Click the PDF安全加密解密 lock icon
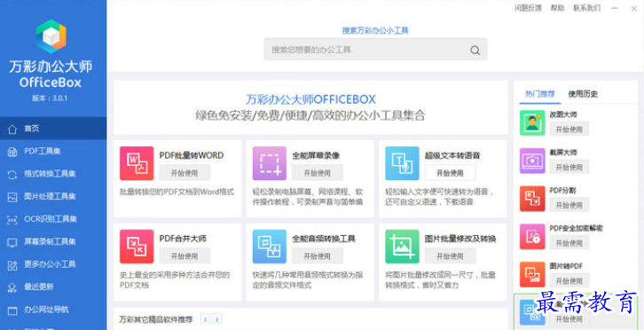Viewport: 644px width, 330px height. click(532, 236)
